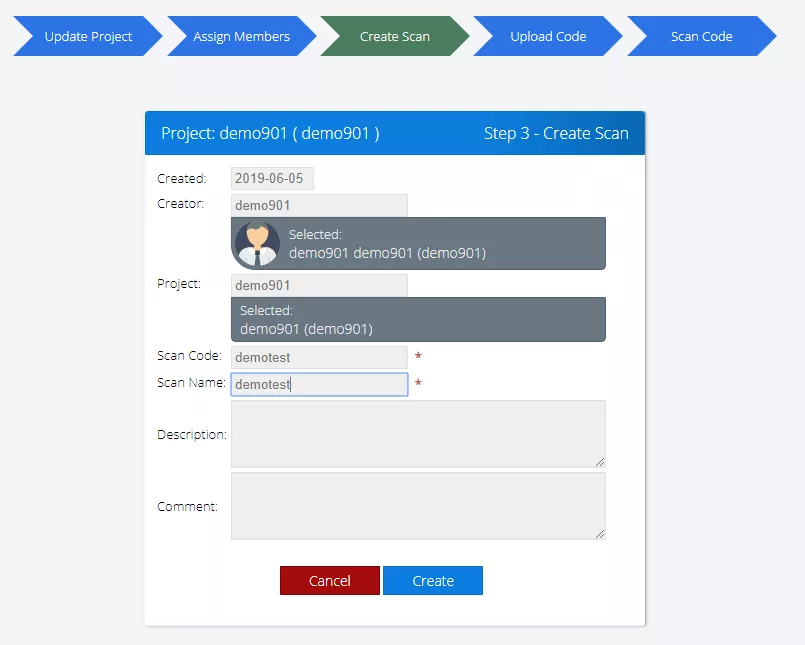This screenshot has width=805, height=645.
Task: Click the Project input field
Action: [319, 285]
